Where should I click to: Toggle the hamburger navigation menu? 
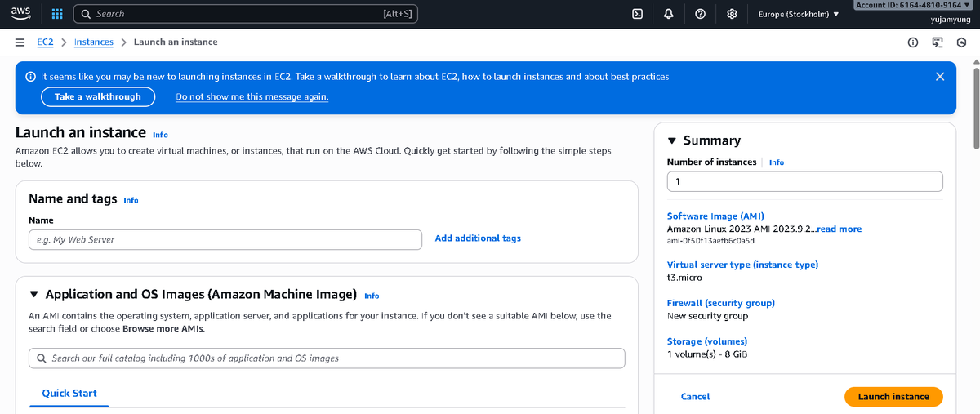20,42
